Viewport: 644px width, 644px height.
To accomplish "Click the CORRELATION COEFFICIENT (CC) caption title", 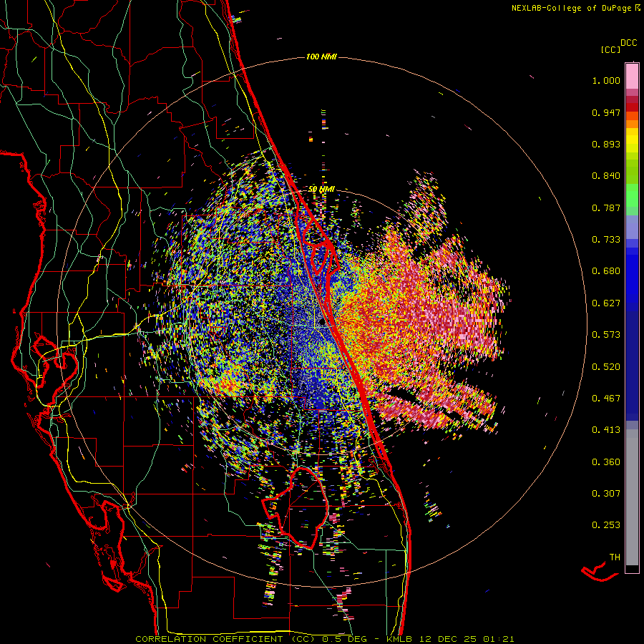I will tap(225, 639).
